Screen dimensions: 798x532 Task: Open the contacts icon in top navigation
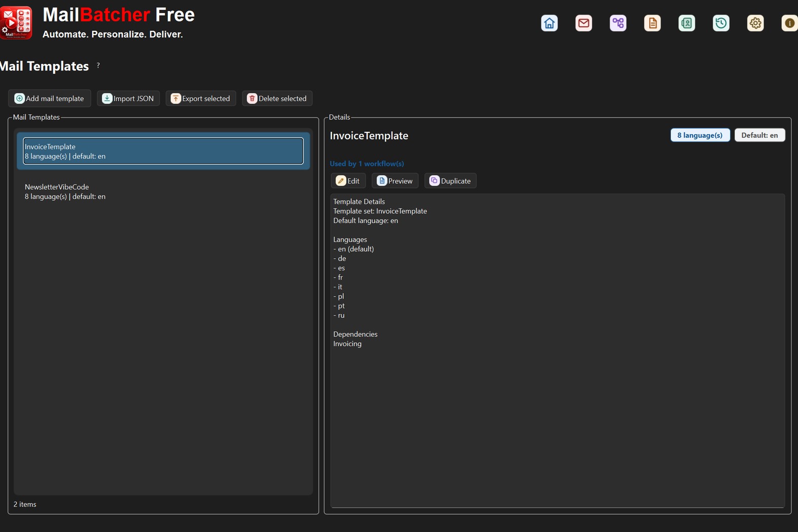pyautogui.click(x=687, y=23)
